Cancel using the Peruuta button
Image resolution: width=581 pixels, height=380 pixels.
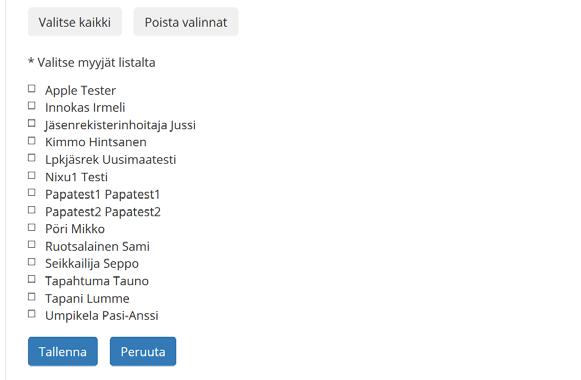click(x=143, y=351)
